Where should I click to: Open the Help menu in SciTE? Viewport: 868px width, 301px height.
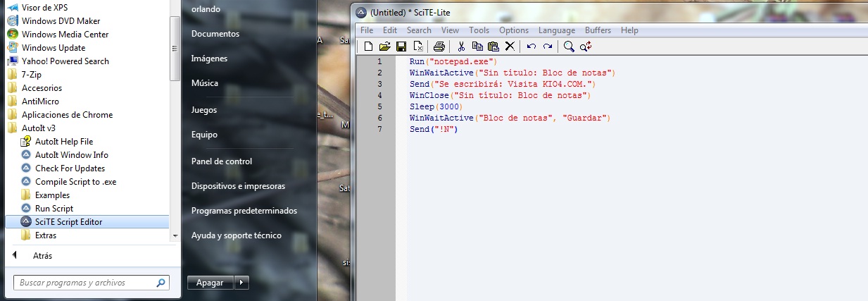(x=629, y=30)
